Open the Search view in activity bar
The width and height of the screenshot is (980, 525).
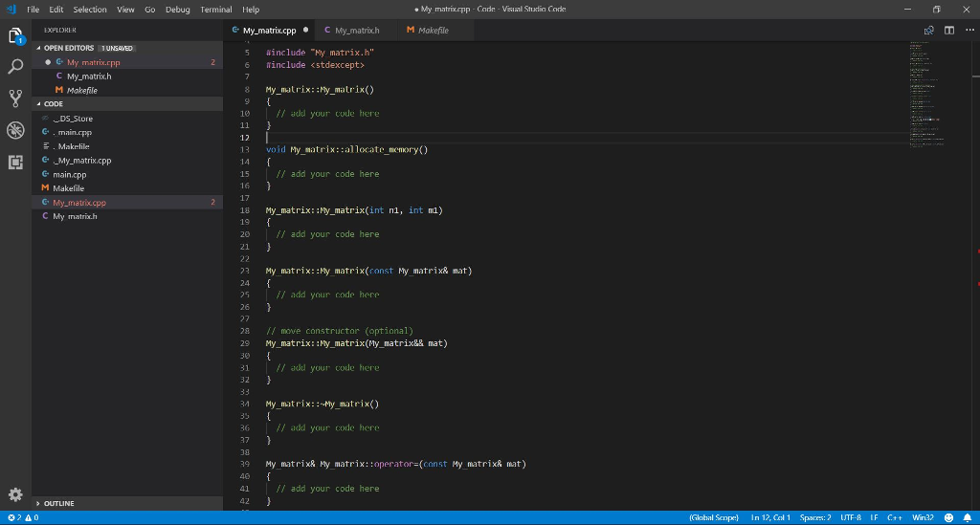click(x=15, y=66)
